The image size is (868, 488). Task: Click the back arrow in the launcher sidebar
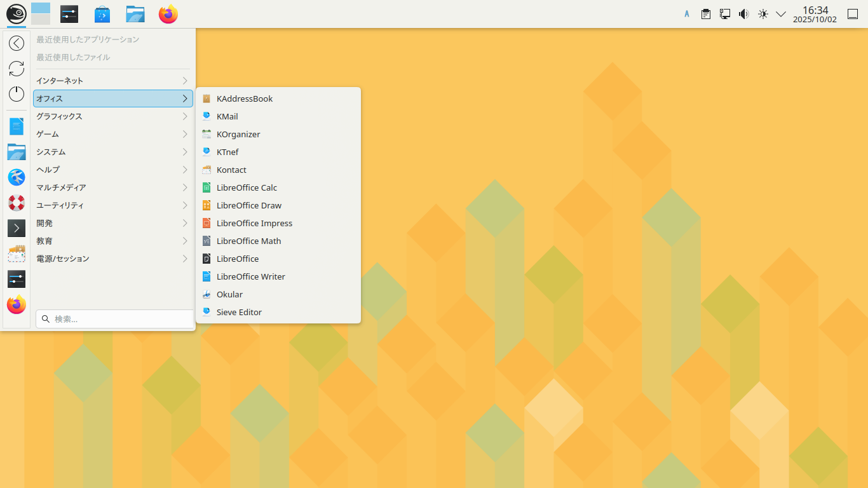pos(16,43)
